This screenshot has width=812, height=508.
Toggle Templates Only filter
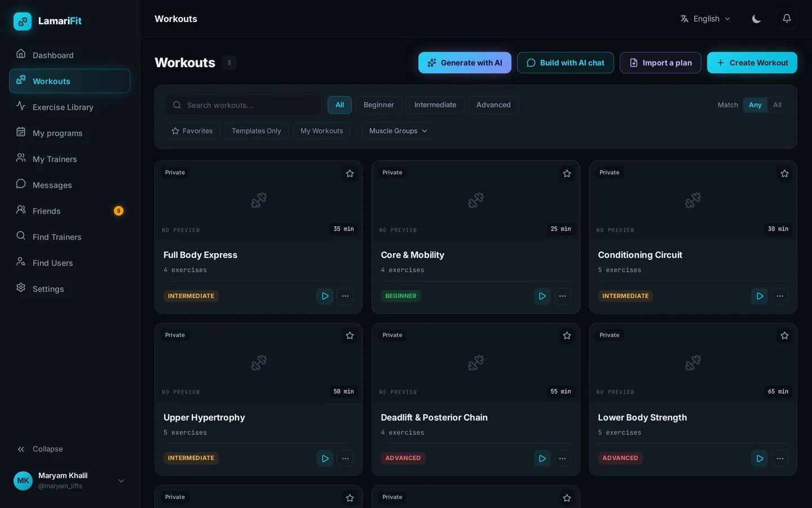coord(256,131)
